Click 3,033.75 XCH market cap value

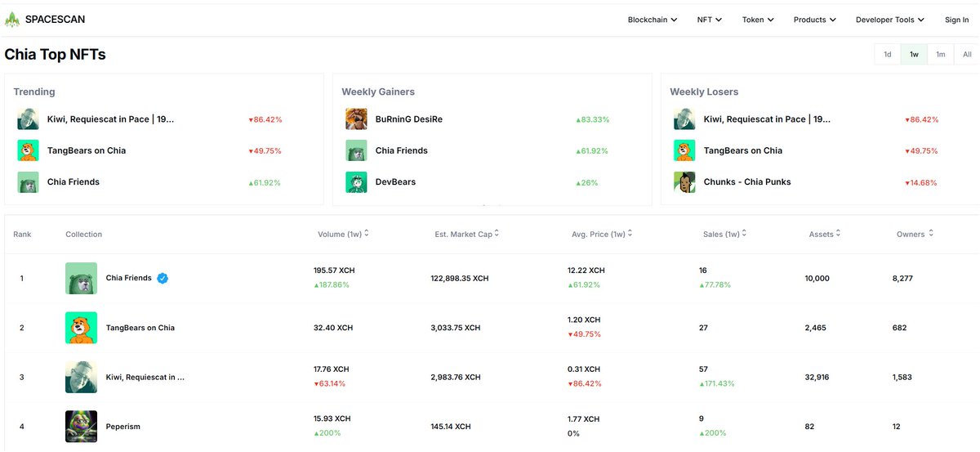(x=456, y=328)
